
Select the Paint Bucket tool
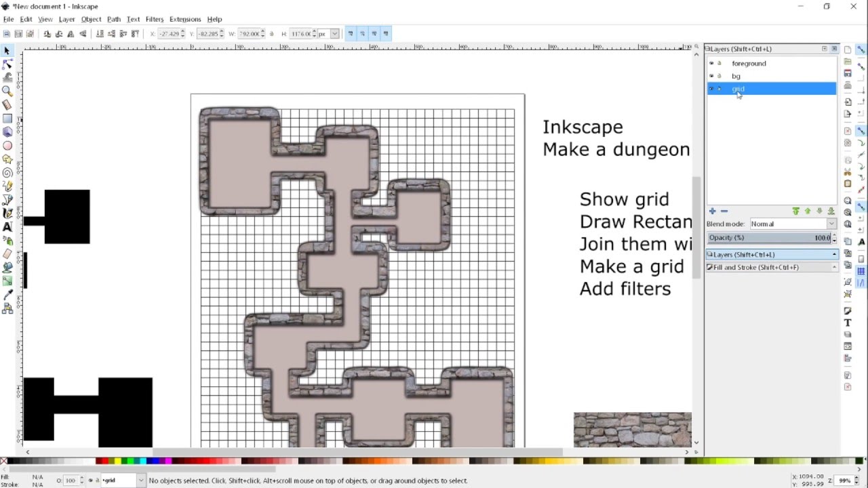click(7, 268)
